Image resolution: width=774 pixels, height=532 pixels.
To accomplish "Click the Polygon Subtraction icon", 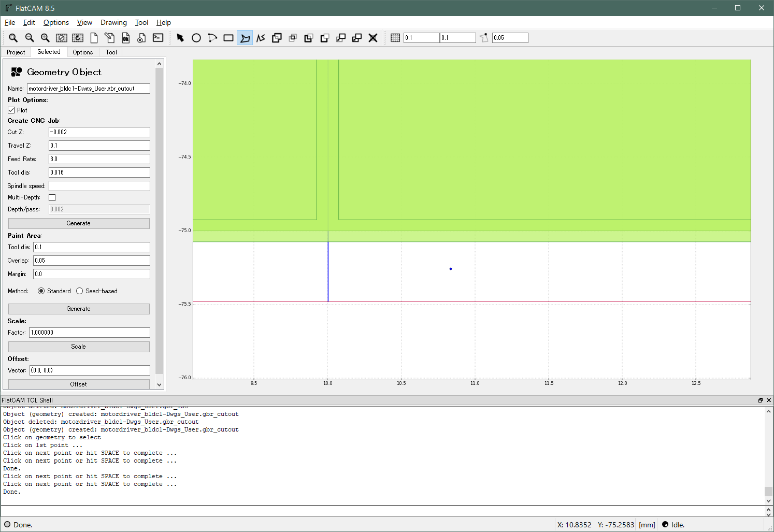I will point(309,38).
